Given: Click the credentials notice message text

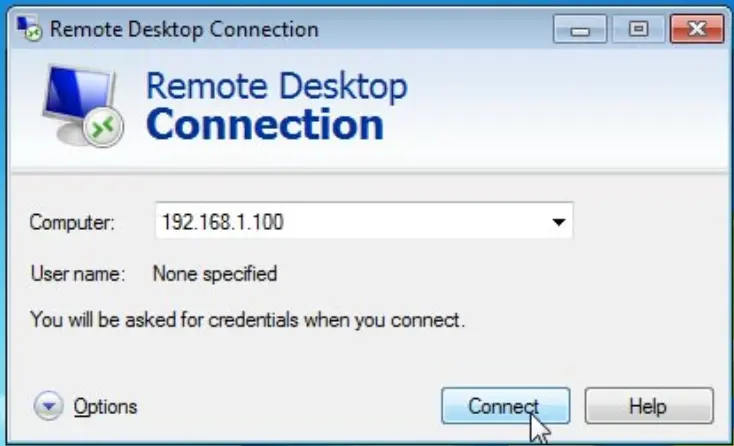Looking at the screenshot, I should coord(247,321).
